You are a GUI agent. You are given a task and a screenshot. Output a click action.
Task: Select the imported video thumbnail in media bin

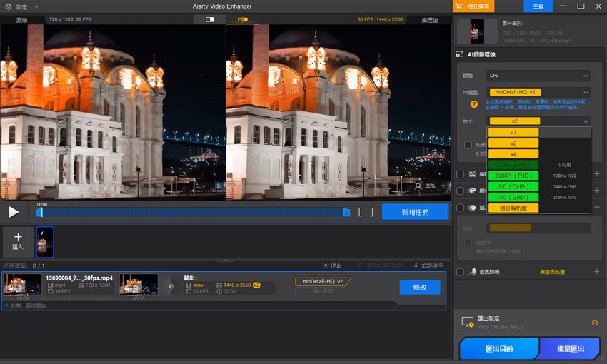coord(45,242)
